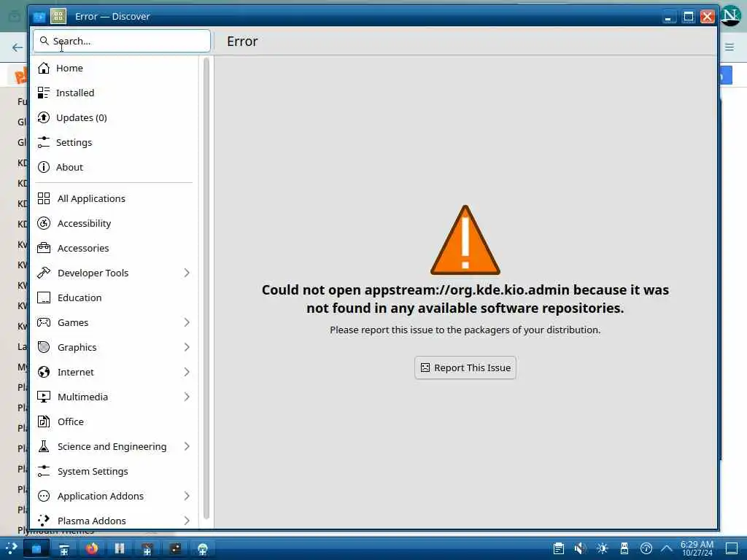Focus the Search field in Discover
The width and height of the screenshot is (747, 560).
[x=122, y=41]
